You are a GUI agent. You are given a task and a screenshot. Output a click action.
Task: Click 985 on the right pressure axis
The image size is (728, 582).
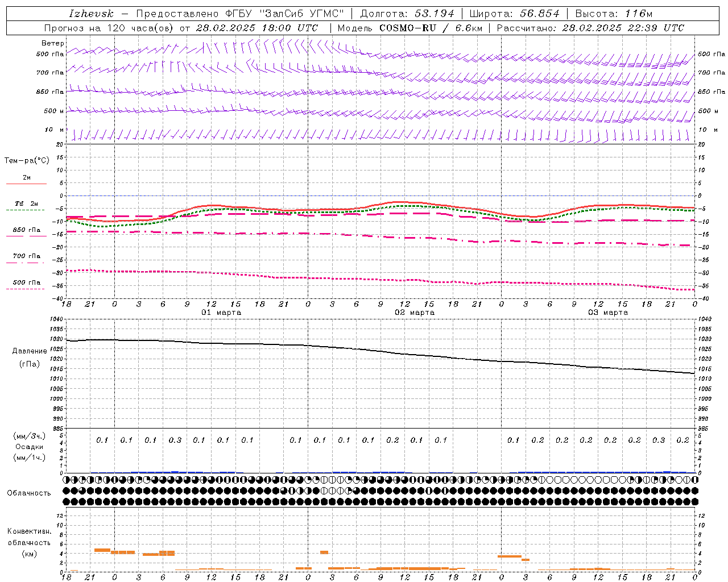coord(703,429)
